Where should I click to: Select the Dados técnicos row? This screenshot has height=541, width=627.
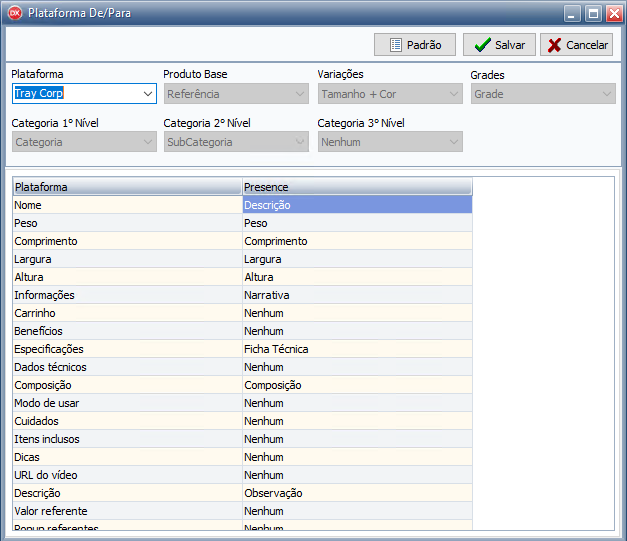click(128, 367)
